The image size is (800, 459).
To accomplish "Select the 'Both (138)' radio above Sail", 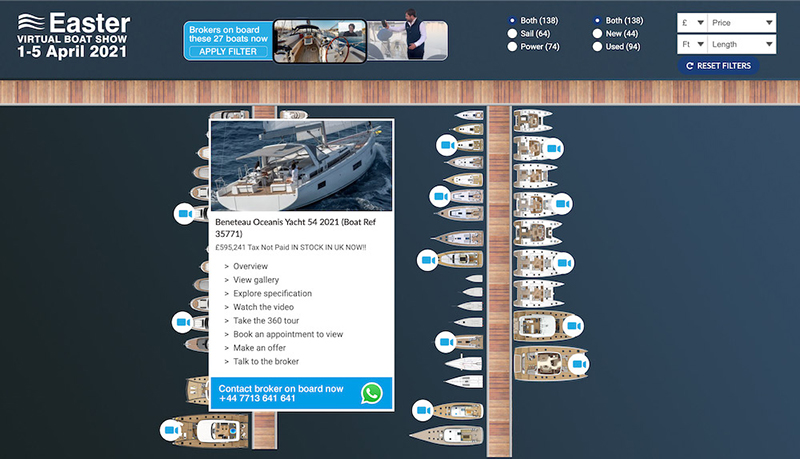I will 512,20.
